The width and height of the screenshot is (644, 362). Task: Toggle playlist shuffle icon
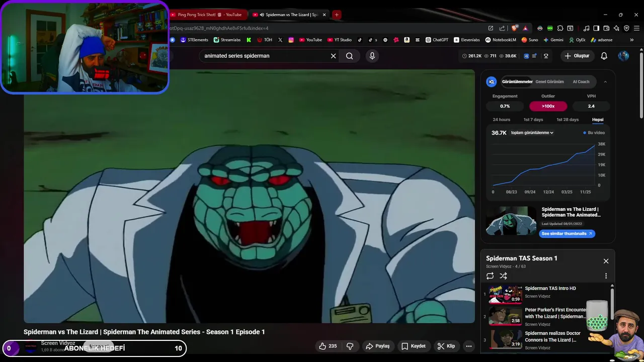click(x=503, y=276)
